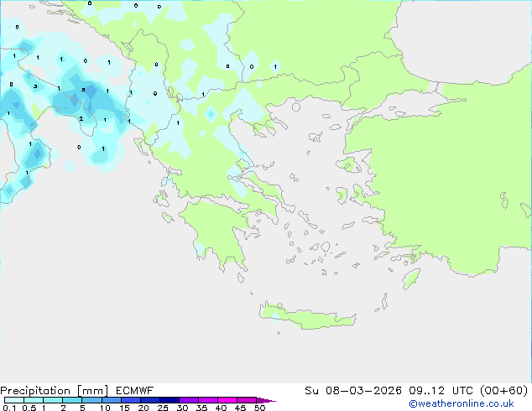Click the "08-03-2026" forecast date

pyautogui.click(x=363, y=391)
